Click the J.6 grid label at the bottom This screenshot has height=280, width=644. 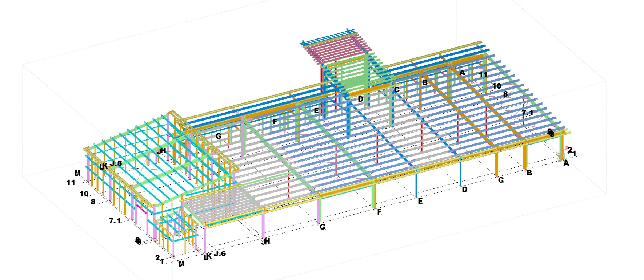point(220,253)
